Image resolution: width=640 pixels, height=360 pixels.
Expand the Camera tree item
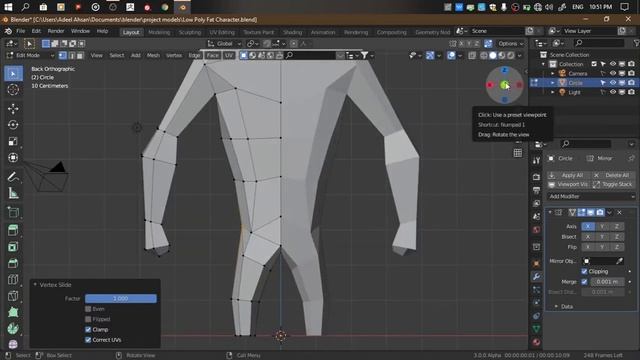point(553,73)
